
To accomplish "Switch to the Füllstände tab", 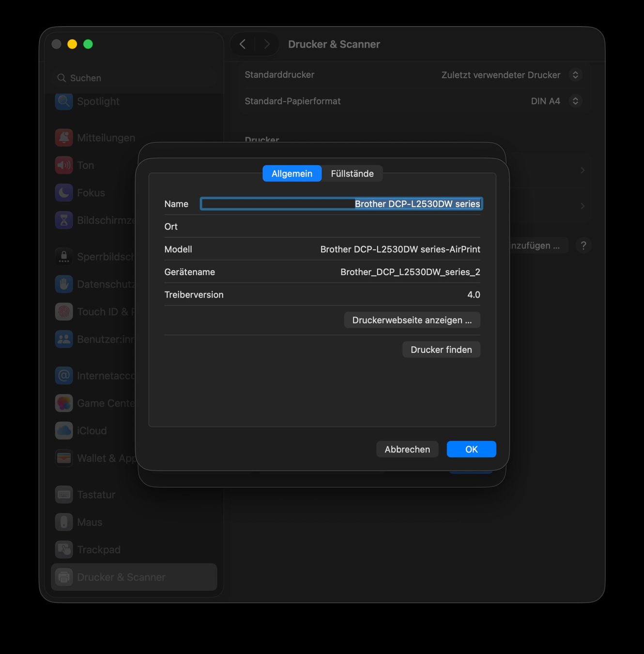I will pyautogui.click(x=353, y=173).
